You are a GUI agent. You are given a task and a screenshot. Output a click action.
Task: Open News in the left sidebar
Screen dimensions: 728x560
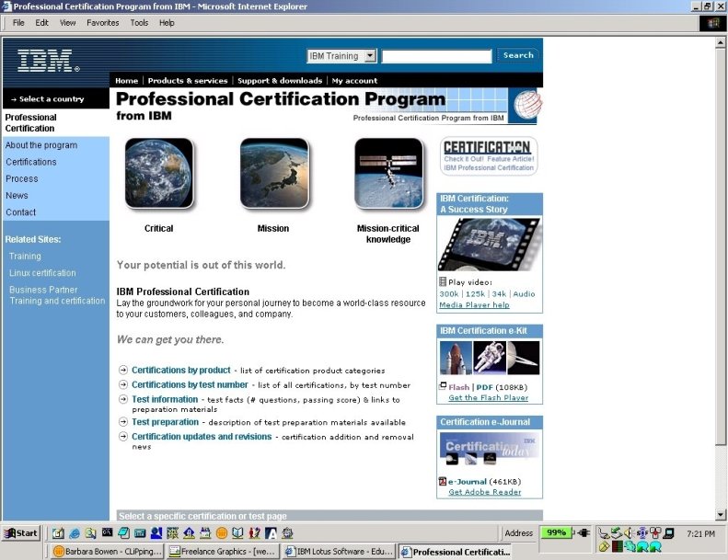(x=17, y=195)
